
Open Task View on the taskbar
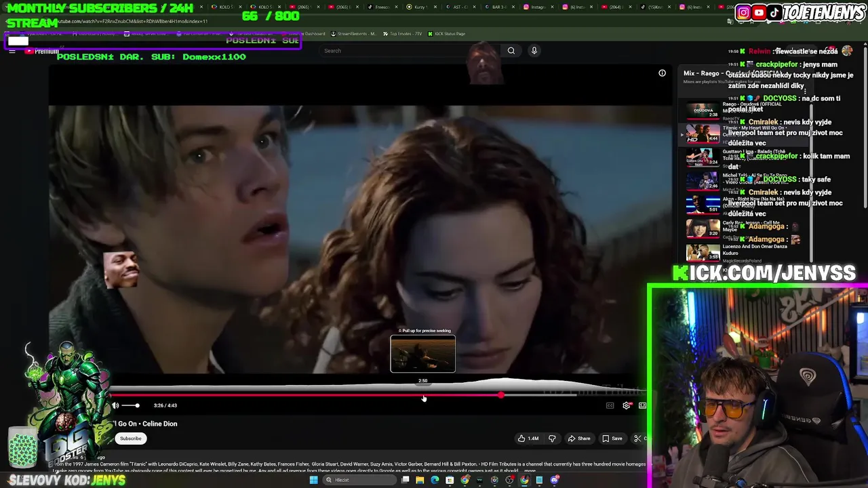pos(405,480)
